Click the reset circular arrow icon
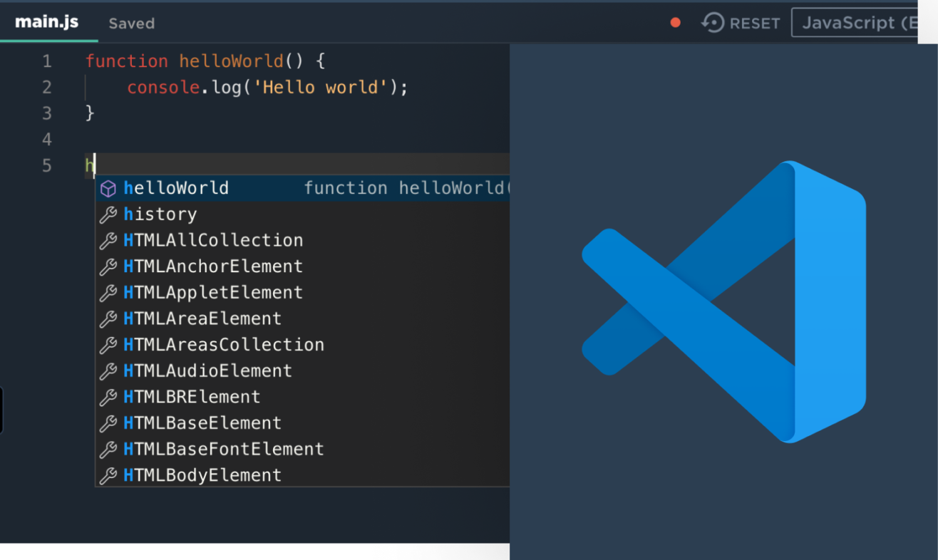This screenshot has height=560, width=938. click(x=712, y=23)
